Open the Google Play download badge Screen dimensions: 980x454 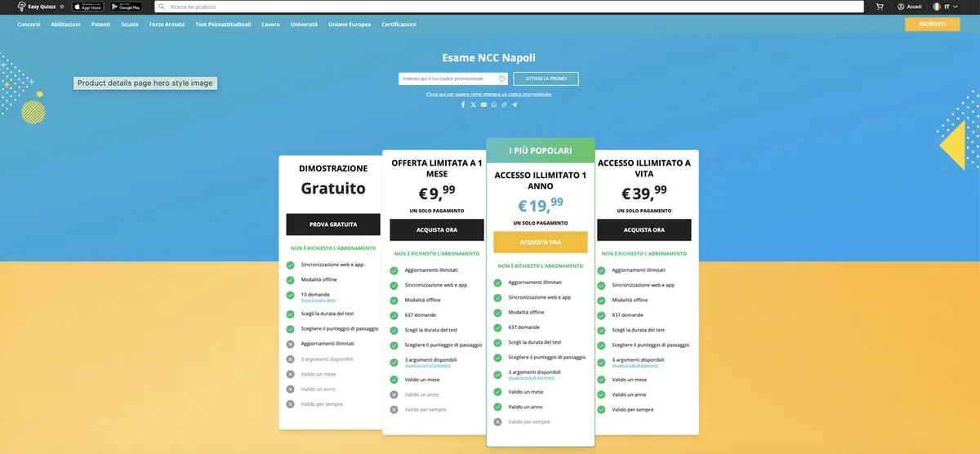(126, 7)
